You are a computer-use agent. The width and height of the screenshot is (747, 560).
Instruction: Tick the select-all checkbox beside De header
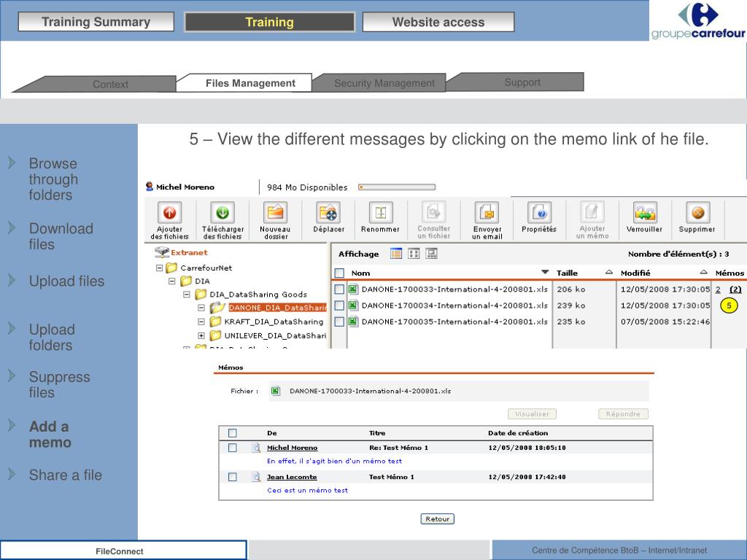pos(233,433)
